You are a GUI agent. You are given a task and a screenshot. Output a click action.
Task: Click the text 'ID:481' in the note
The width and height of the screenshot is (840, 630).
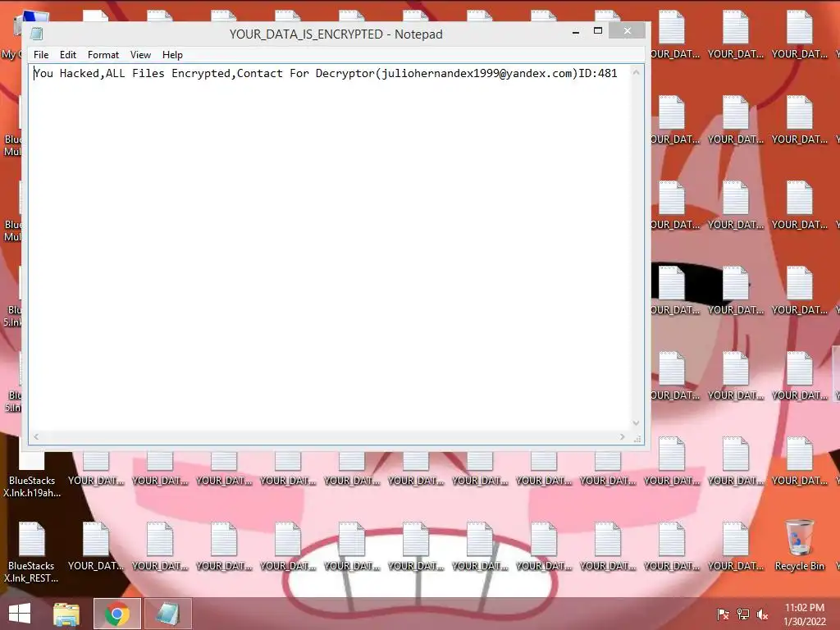tap(598, 73)
